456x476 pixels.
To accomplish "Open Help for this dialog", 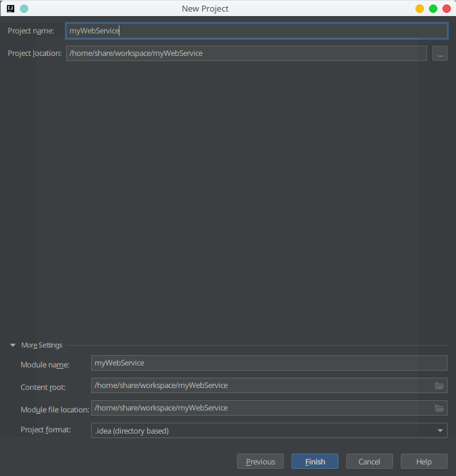I will [x=424, y=461].
